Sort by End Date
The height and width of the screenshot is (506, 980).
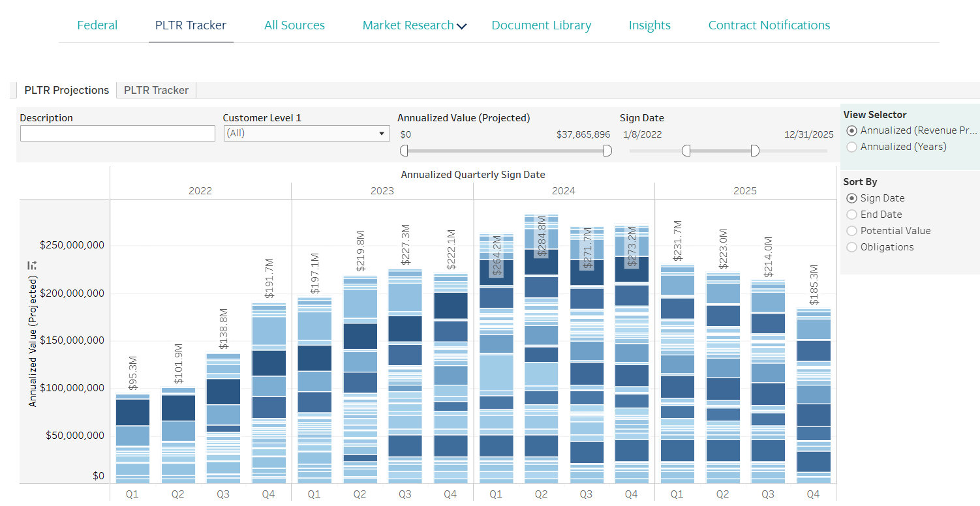click(874, 215)
